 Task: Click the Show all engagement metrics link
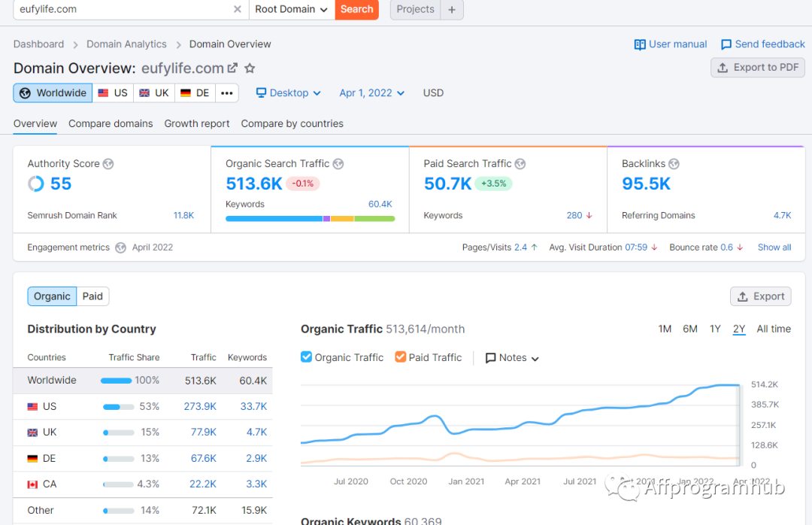click(774, 247)
